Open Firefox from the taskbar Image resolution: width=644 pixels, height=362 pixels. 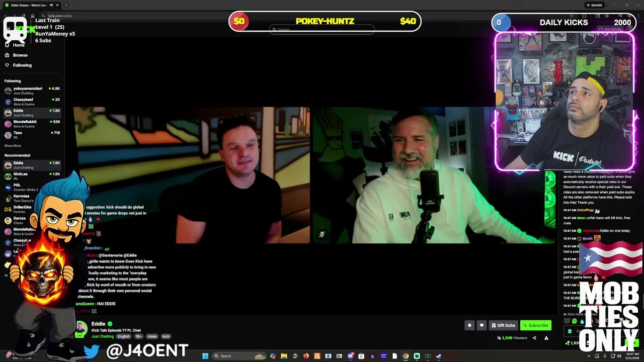point(306,356)
